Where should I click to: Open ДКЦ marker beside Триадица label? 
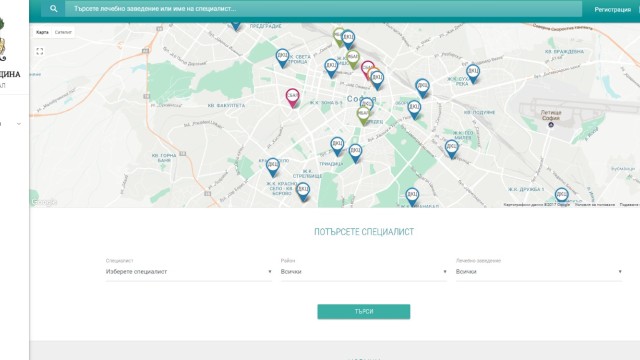[355, 153]
